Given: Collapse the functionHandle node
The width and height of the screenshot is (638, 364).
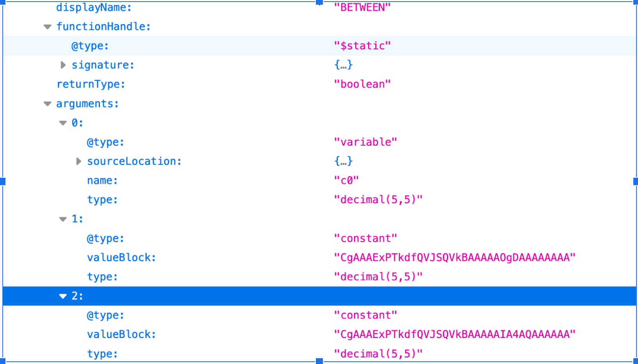Looking at the screenshot, I should [48, 27].
